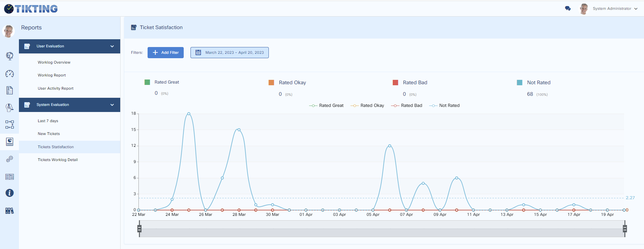
Task: Open the System Administrator user dropdown
Action: coord(614,8)
